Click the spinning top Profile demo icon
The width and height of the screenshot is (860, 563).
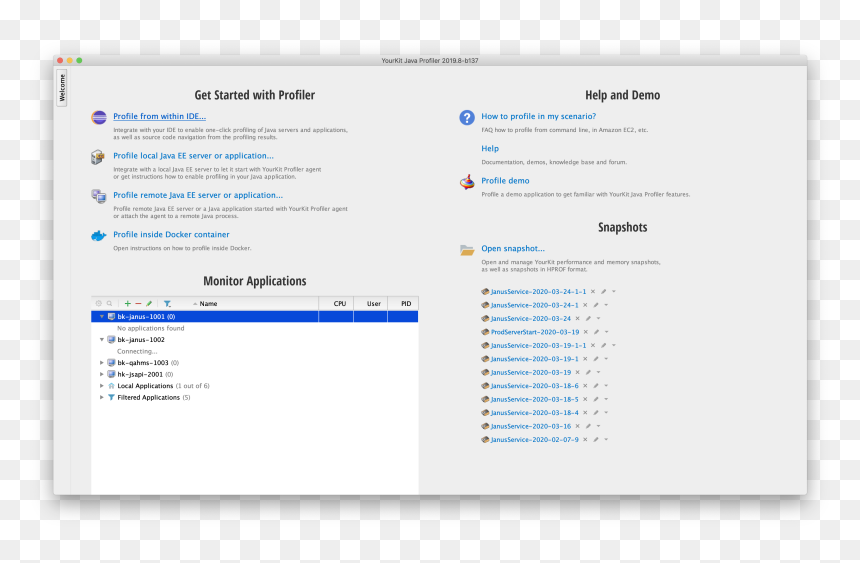pos(467,182)
